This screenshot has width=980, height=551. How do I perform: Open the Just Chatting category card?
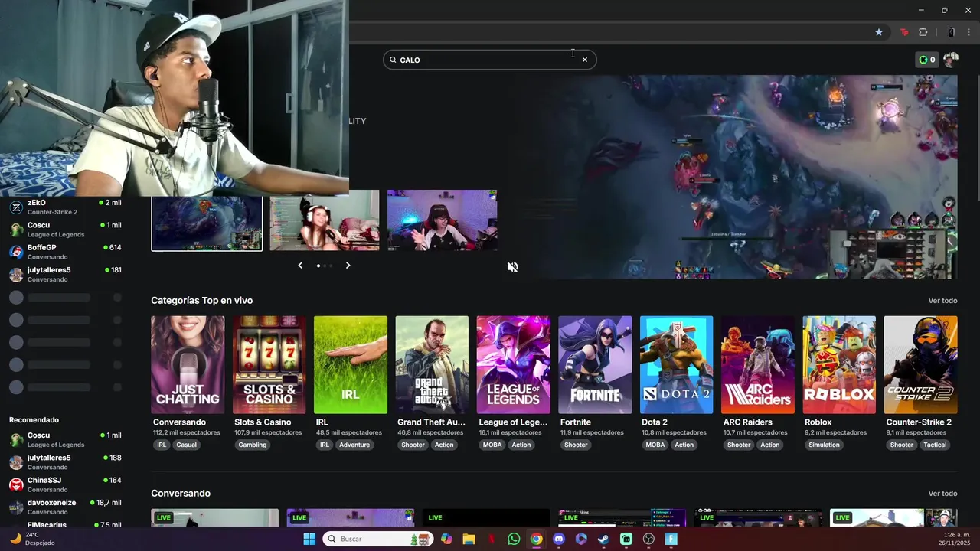[188, 365]
